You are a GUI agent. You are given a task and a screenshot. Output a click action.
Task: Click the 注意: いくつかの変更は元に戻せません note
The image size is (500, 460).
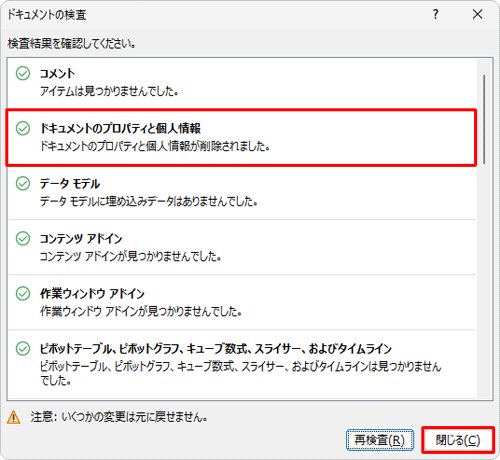(x=119, y=417)
